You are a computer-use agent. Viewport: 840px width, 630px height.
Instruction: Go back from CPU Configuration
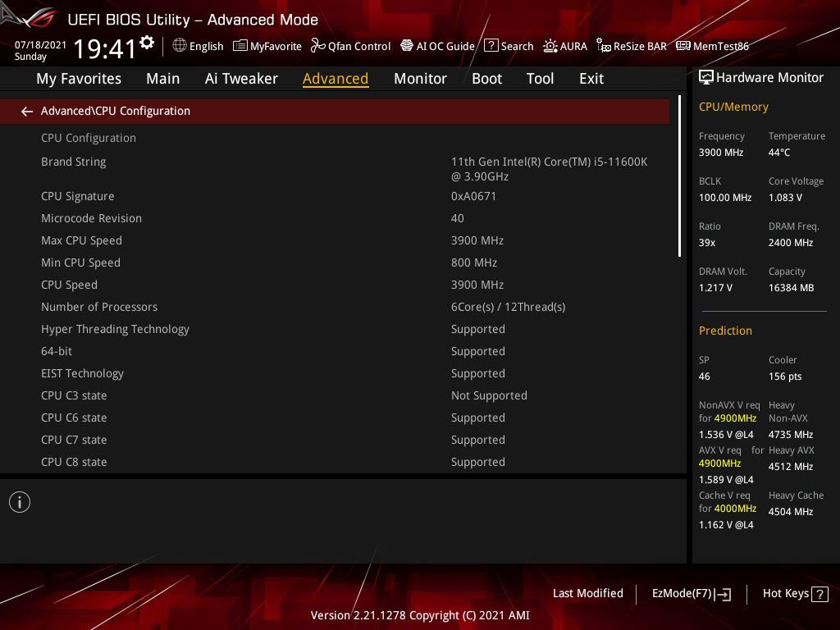[26, 111]
